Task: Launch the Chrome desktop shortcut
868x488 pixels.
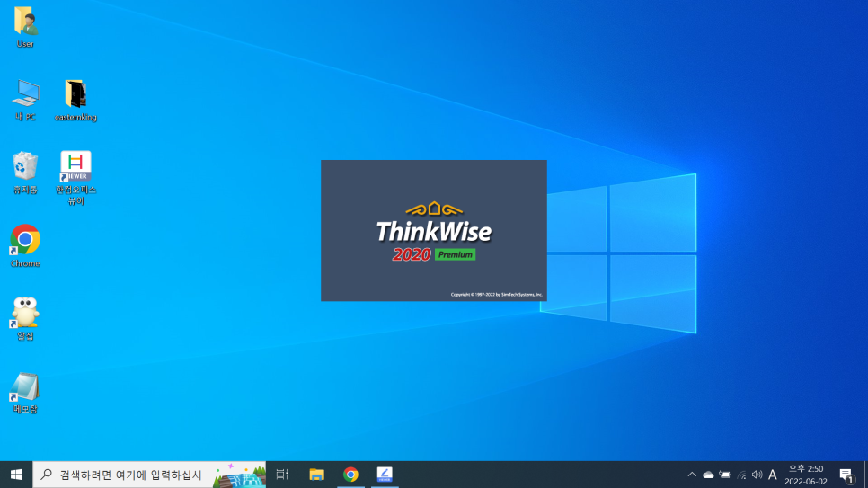Action: pyautogui.click(x=25, y=246)
